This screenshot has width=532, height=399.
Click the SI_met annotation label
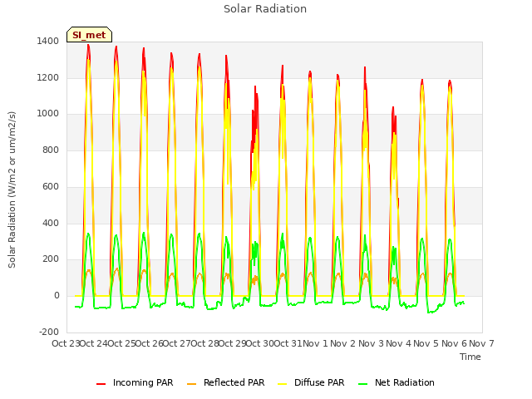click(89, 35)
